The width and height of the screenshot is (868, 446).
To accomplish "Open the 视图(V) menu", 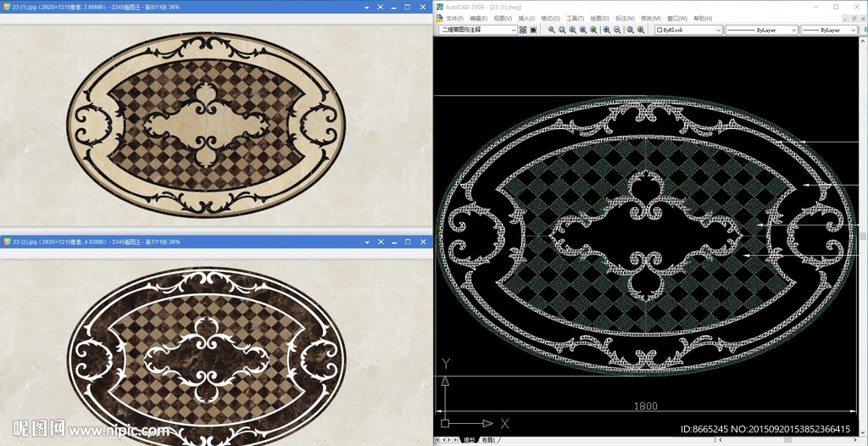I will pyautogui.click(x=503, y=19).
